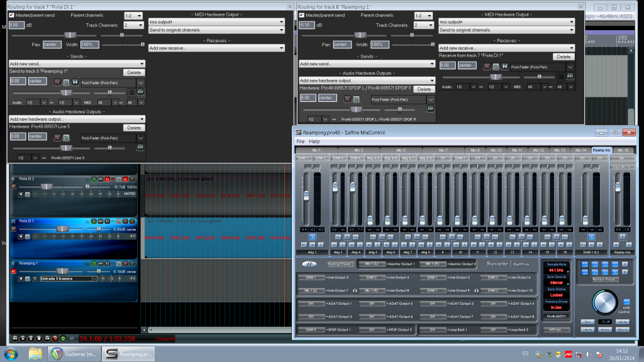
Task: Click the Anlg 1 channel fader
Action: [306, 195]
